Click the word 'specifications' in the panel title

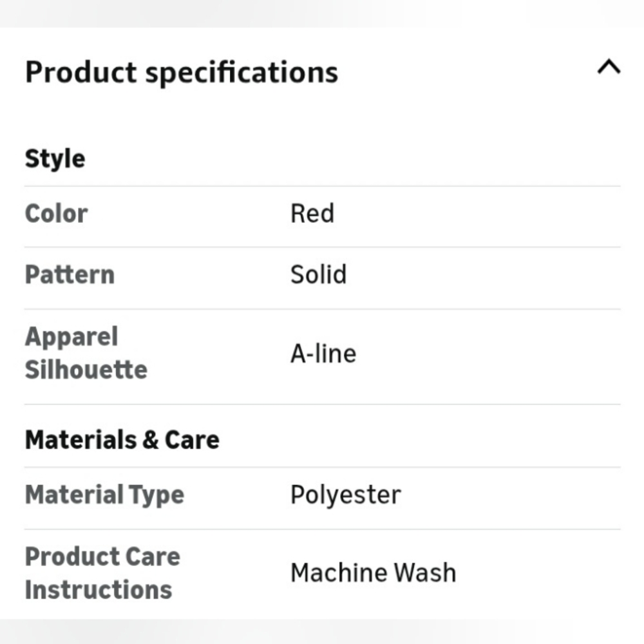241,72
